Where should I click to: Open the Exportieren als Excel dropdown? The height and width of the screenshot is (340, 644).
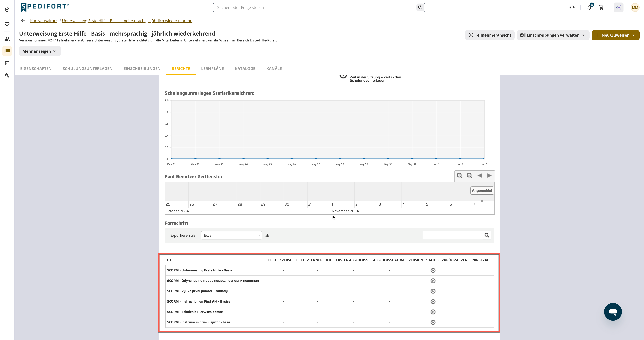(231, 235)
